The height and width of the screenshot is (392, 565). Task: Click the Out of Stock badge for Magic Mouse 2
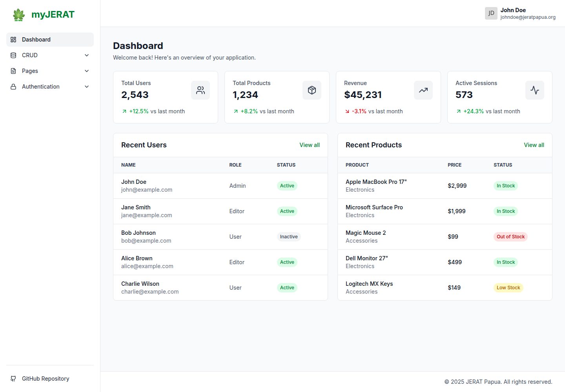(510, 237)
